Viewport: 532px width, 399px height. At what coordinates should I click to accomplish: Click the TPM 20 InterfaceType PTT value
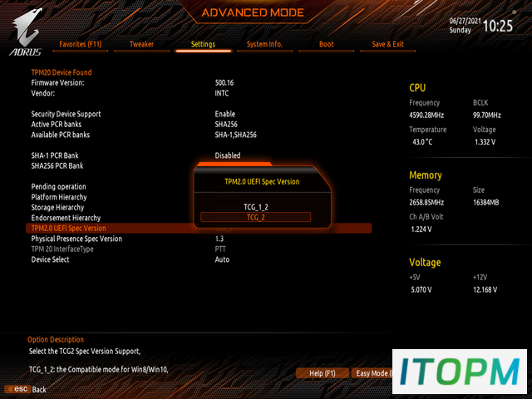coord(220,249)
